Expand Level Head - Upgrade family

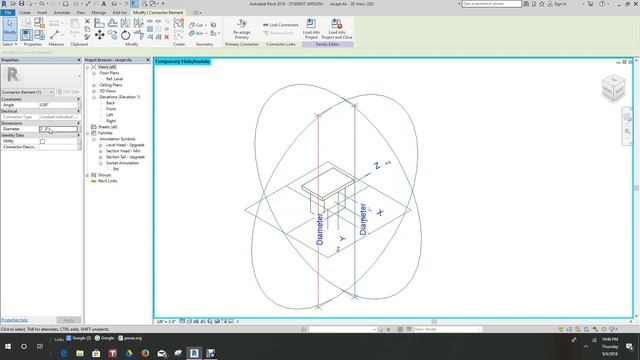100,145
